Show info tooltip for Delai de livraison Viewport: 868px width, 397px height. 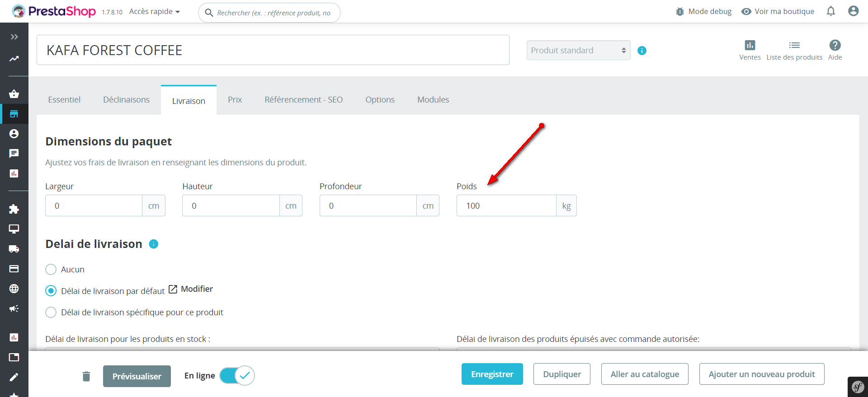tap(154, 244)
